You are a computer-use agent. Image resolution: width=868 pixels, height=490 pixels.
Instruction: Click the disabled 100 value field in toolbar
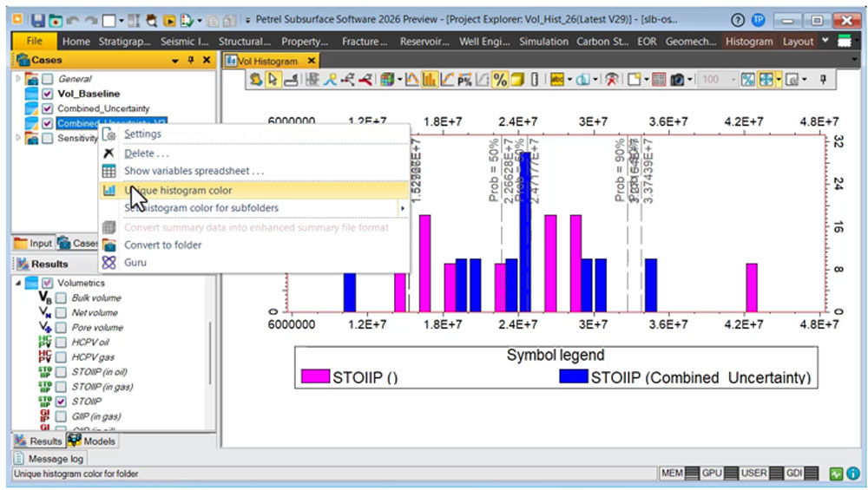718,80
